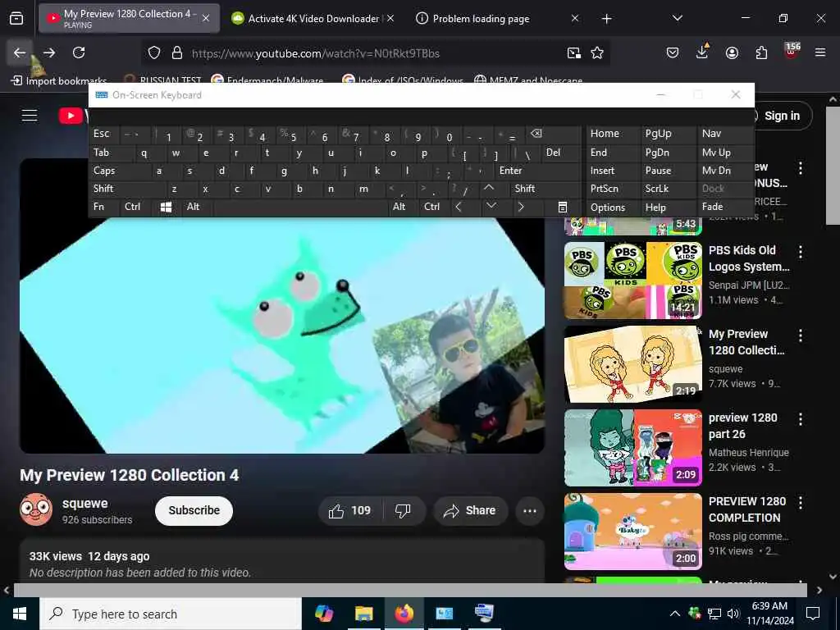Dislike the video
The image size is (840, 630).
(403, 510)
